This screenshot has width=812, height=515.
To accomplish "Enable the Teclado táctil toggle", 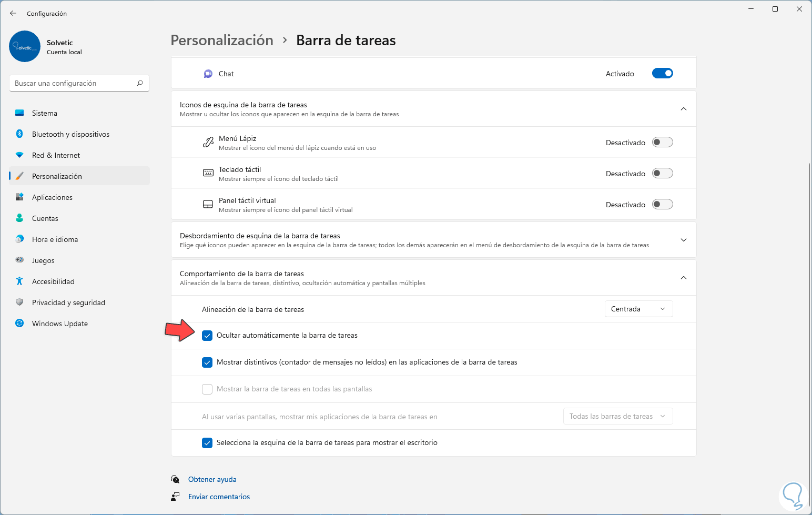I will (x=662, y=174).
